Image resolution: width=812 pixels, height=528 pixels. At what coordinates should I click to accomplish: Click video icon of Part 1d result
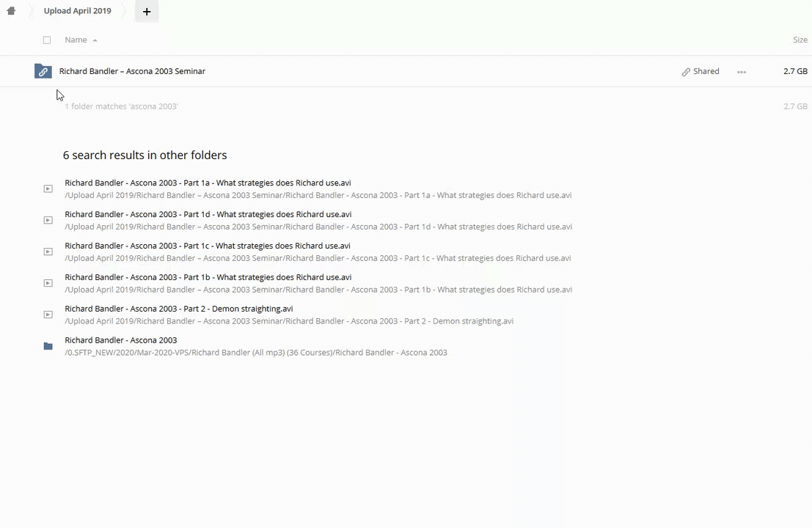48,220
